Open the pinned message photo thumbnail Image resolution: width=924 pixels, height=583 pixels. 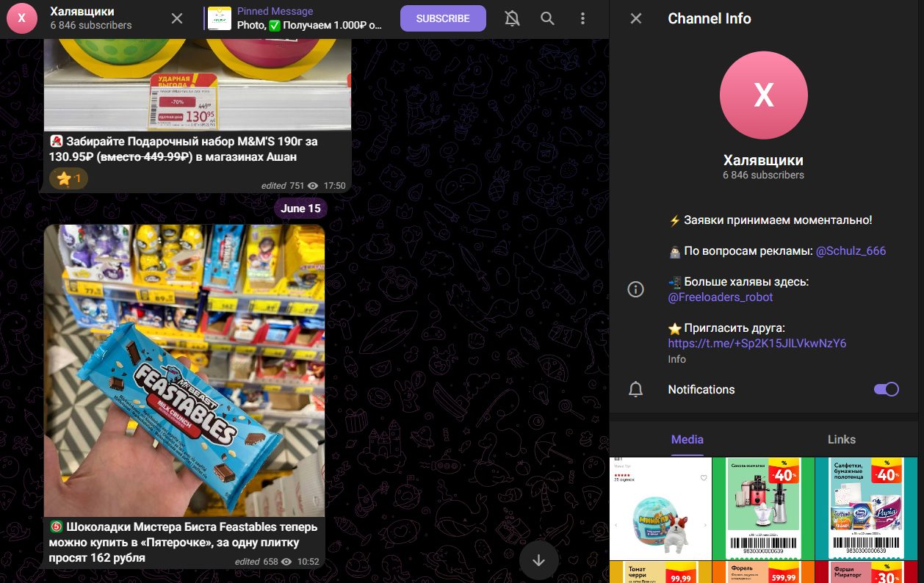220,18
